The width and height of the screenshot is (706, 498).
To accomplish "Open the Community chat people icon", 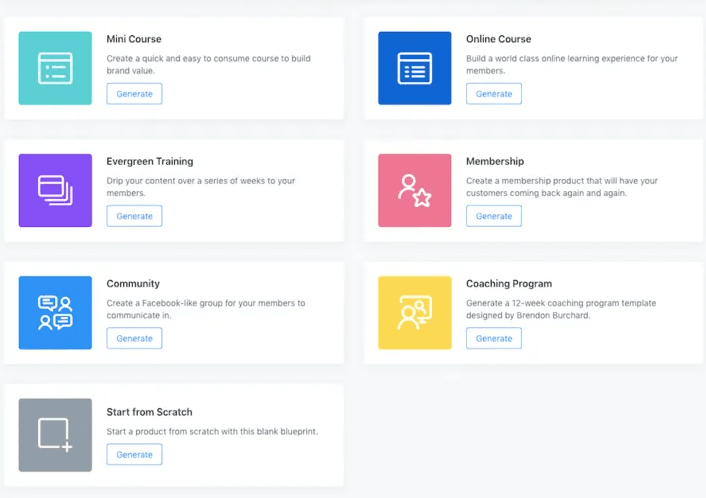I will coord(55,312).
